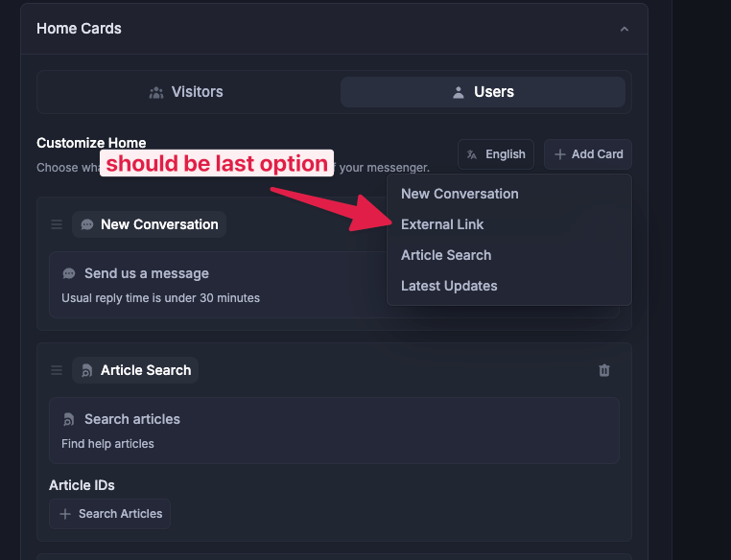The width and height of the screenshot is (731, 560).
Task: Click the Users person icon
Action: [459, 92]
